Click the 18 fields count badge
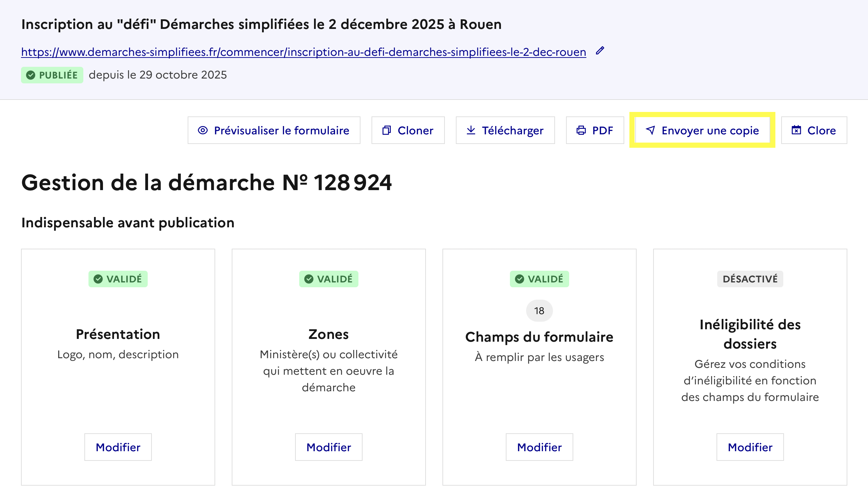 click(539, 311)
